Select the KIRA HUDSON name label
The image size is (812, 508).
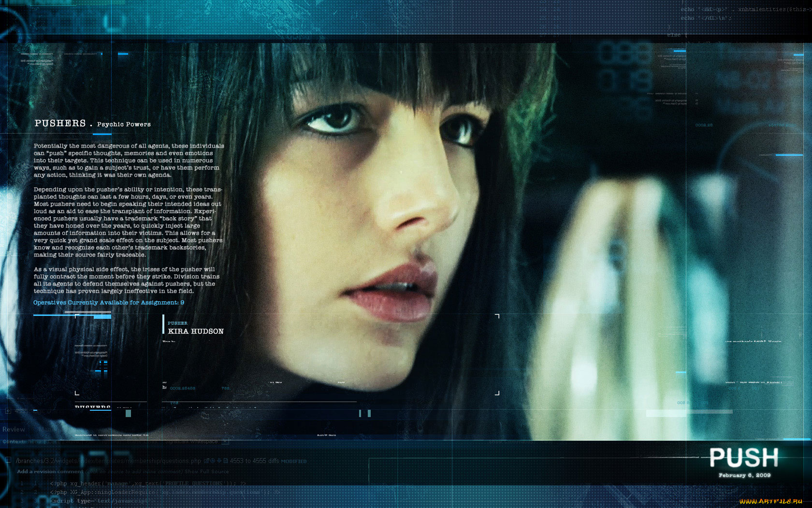196,331
